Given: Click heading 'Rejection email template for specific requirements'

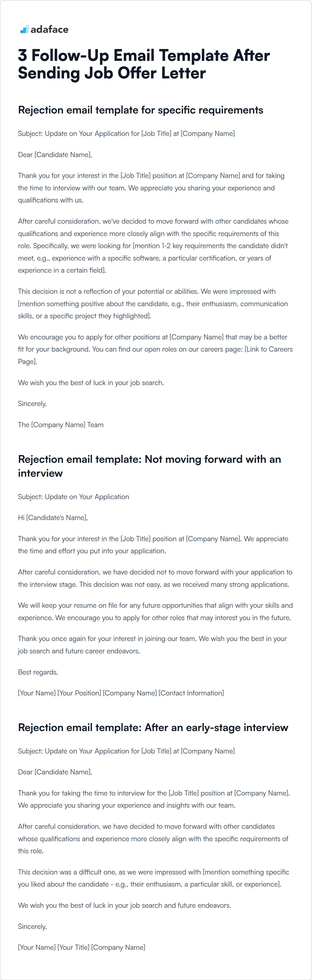Looking at the screenshot, I should coord(141,110).
